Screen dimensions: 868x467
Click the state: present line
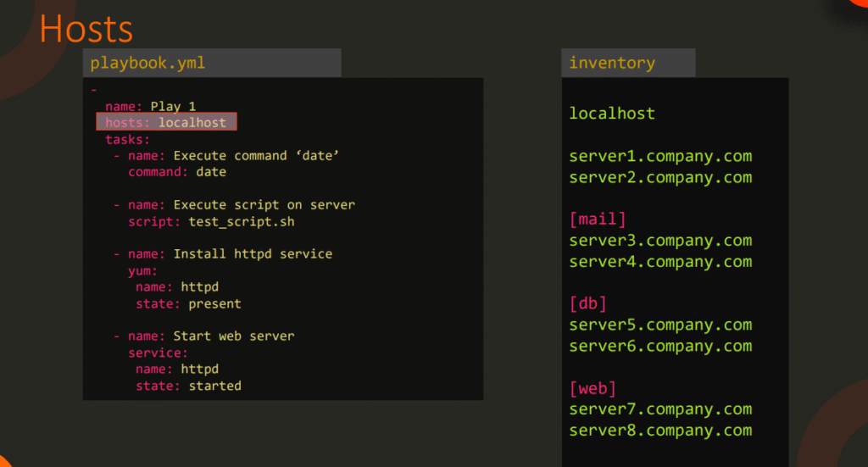[188, 303]
